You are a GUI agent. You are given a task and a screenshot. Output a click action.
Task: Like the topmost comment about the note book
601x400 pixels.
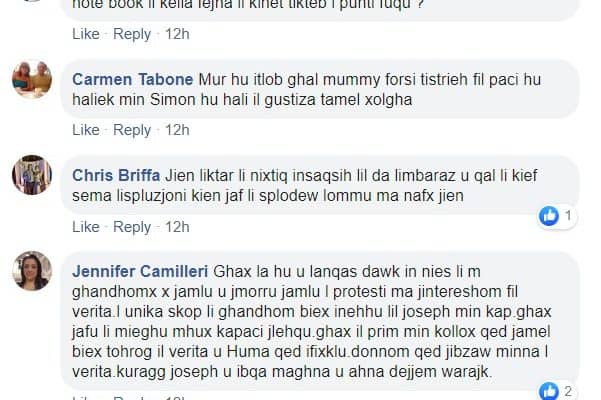pos(86,34)
